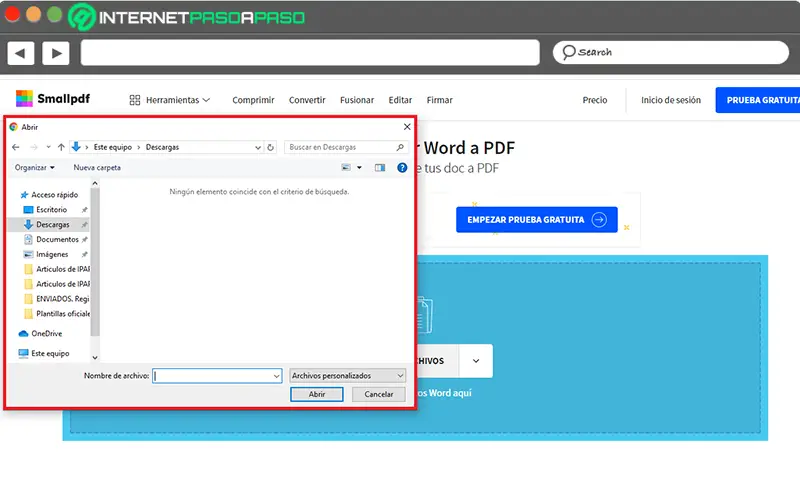This screenshot has height=500, width=800.
Task: Click the view mode icon in dialog toolbar
Action: (346, 167)
